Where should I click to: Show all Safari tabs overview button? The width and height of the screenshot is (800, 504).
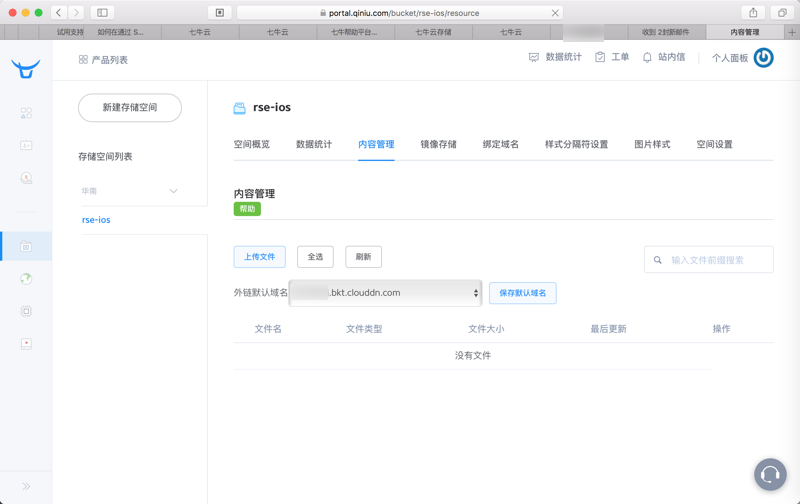click(782, 13)
